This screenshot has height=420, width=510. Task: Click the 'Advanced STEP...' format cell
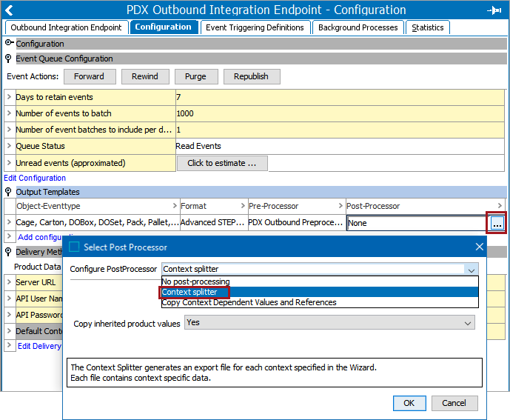pyautogui.click(x=214, y=222)
